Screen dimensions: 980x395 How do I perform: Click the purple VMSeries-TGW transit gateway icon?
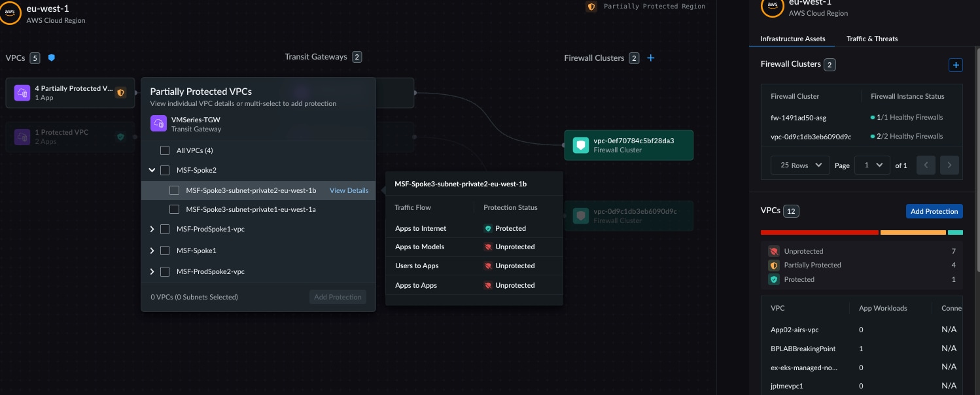tap(158, 124)
